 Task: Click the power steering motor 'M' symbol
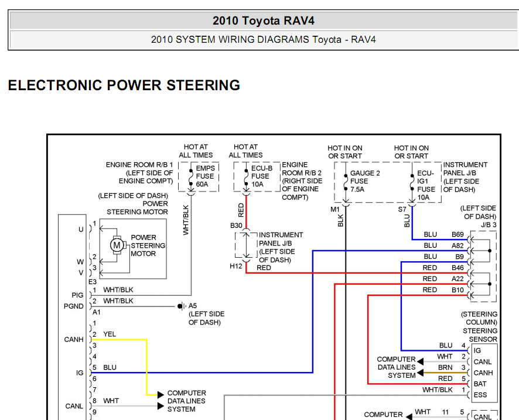[117, 245]
